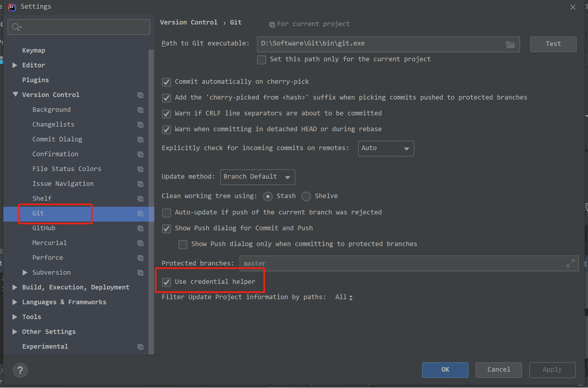Enable Show Push dialog only for protected branches
The width and height of the screenshot is (588, 388).
click(x=183, y=245)
